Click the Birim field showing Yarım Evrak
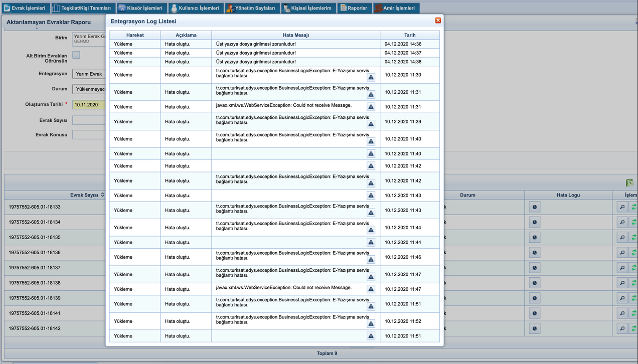The width and height of the screenshot is (638, 364). 89,39
